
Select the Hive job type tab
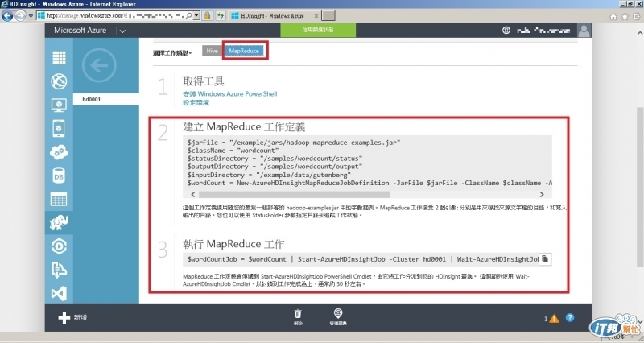coord(212,51)
